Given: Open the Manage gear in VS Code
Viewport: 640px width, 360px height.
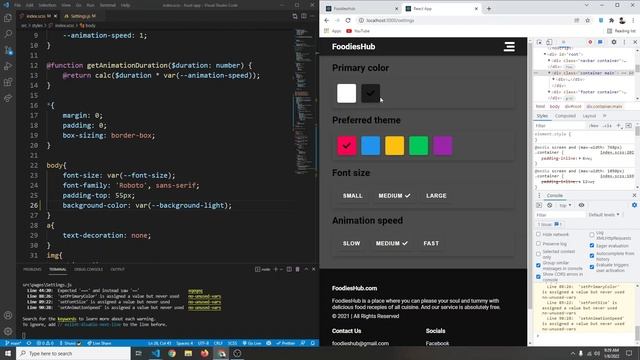Looking at the screenshot, I should (x=8, y=331).
